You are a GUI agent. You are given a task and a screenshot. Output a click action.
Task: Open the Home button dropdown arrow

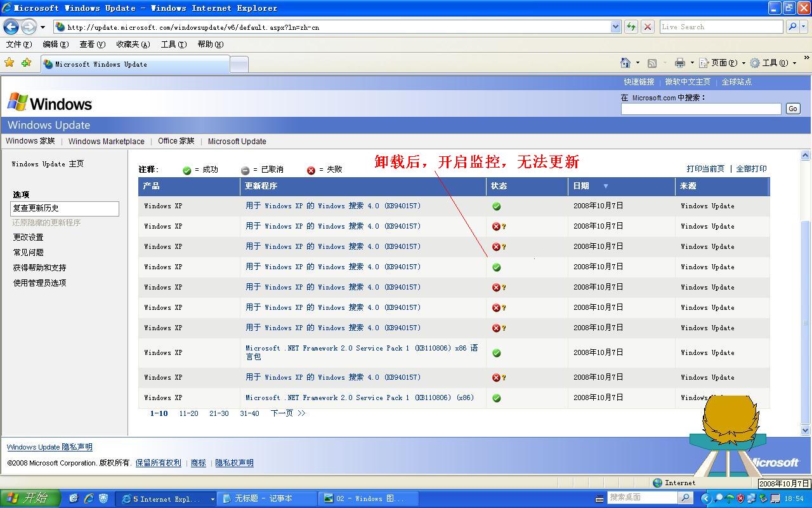coord(638,63)
